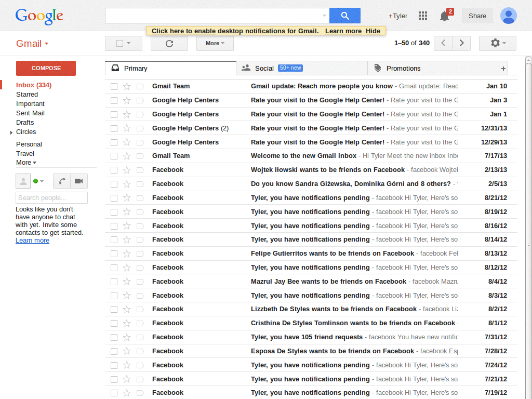Hide the desktop notifications banner
Image resolution: width=532 pixels, height=399 pixels.
pyautogui.click(x=373, y=31)
